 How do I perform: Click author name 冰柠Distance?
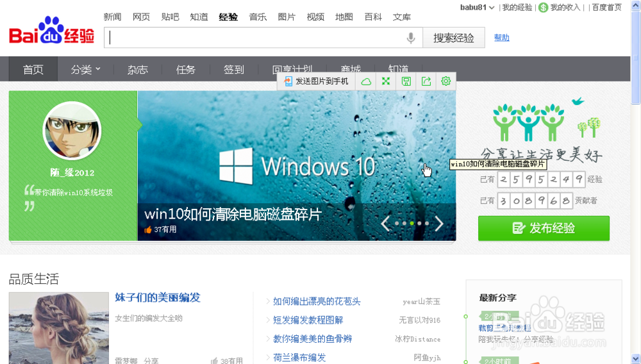click(x=417, y=339)
